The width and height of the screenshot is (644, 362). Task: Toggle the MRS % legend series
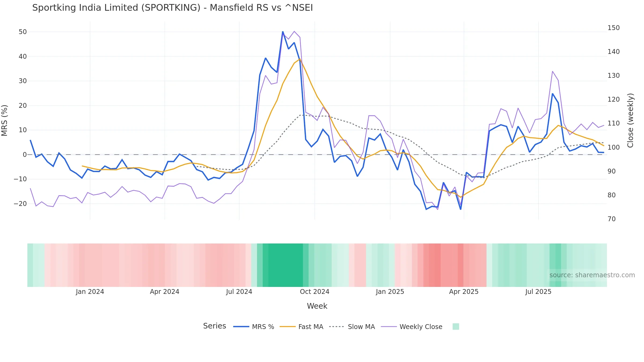coord(254,327)
